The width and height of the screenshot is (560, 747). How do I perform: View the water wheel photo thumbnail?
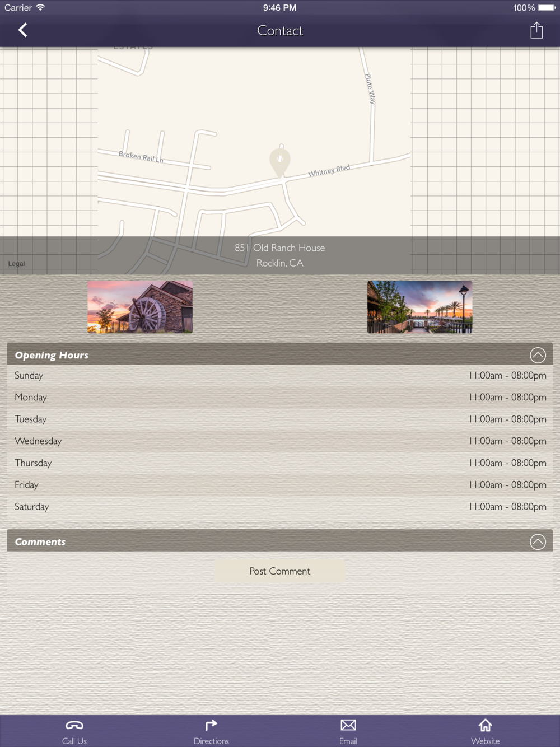click(140, 307)
